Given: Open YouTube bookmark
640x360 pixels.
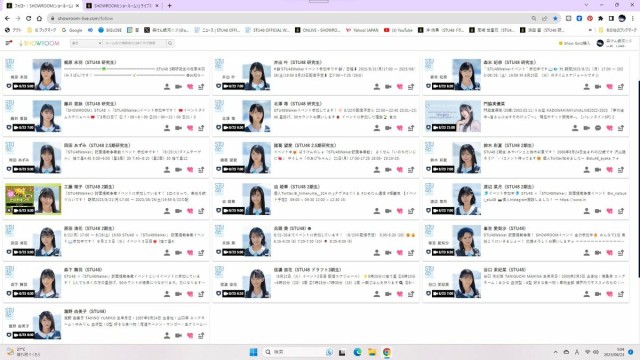Looking at the screenshot, I should pos(398,30).
